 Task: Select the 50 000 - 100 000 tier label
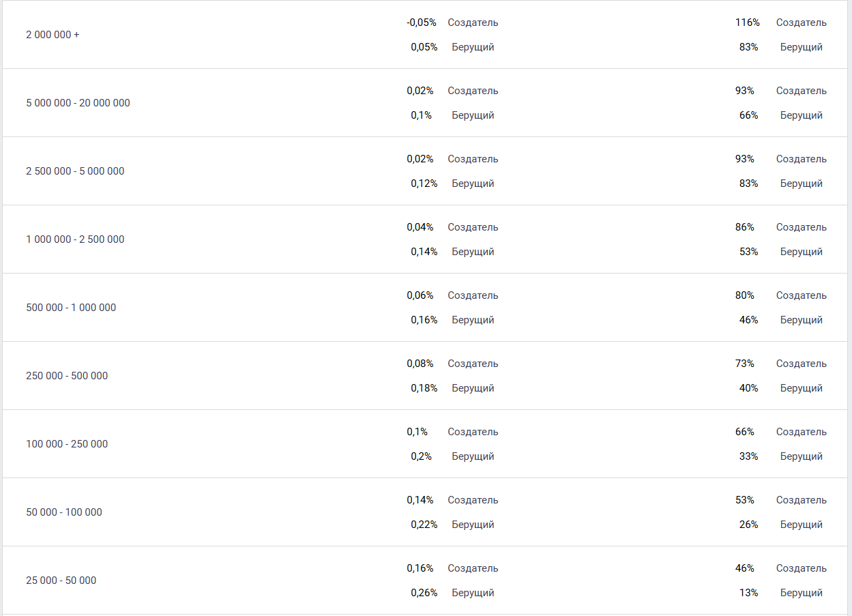64,512
